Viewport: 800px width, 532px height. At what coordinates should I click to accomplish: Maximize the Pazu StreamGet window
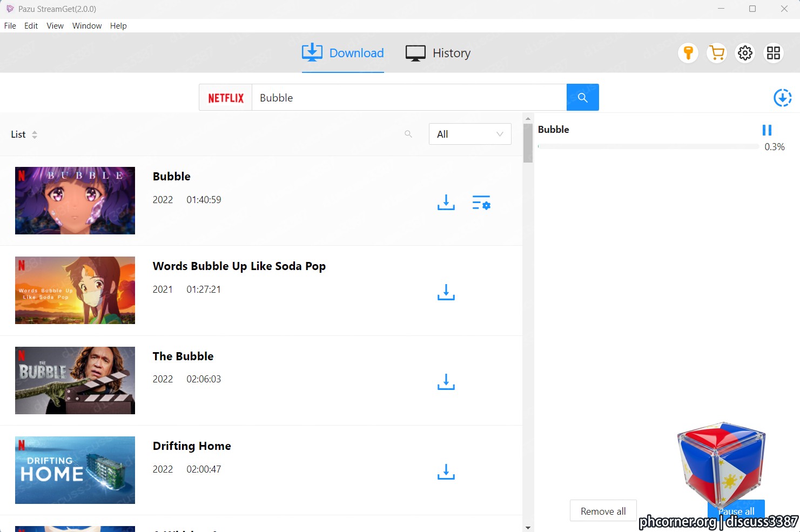coord(752,9)
